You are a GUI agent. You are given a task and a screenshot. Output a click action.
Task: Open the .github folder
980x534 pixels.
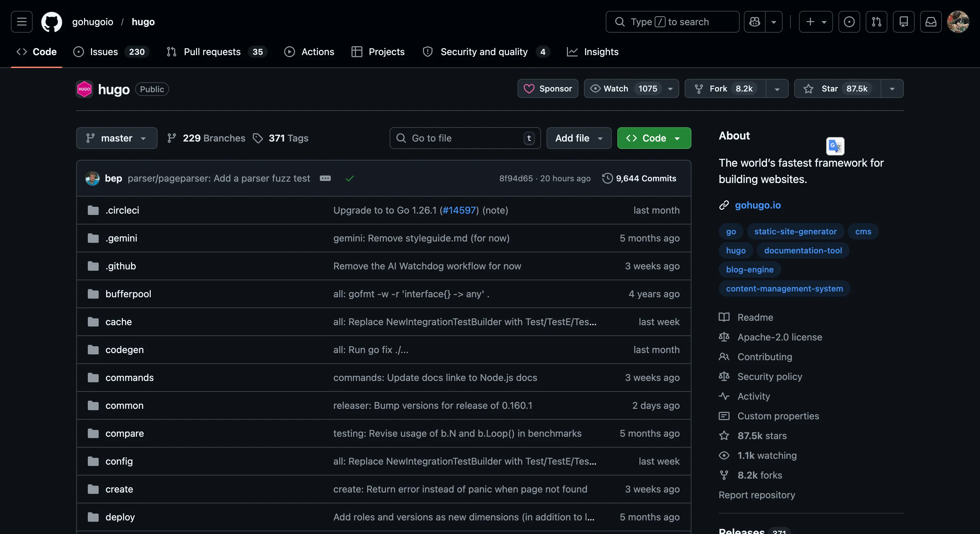(120, 266)
